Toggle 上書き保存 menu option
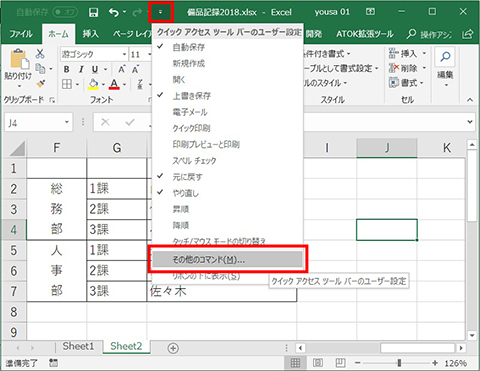This screenshot has width=480, height=371. click(227, 96)
